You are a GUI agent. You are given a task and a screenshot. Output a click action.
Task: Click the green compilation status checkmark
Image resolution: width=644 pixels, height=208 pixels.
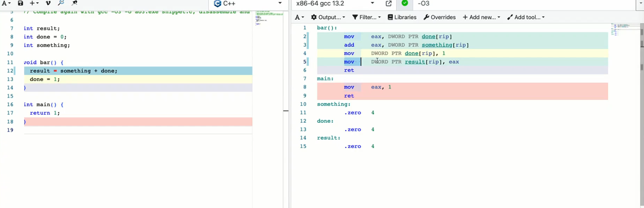(x=405, y=3)
